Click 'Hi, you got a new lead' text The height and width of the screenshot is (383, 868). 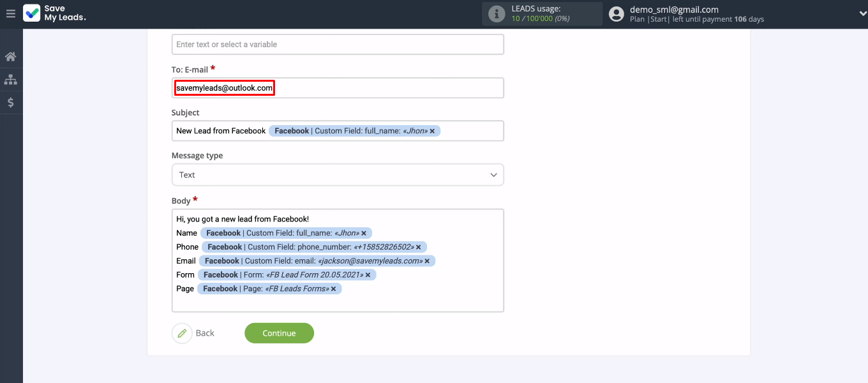coord(243,219)
